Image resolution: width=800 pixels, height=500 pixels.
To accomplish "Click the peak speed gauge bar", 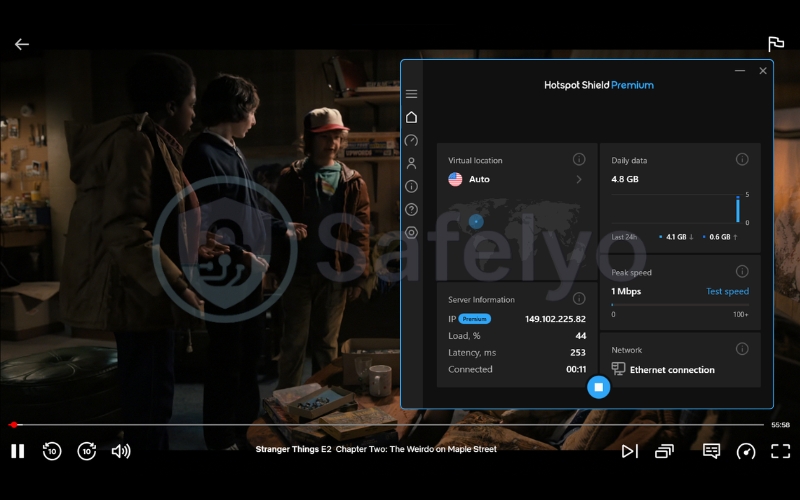I will [680, 305].
